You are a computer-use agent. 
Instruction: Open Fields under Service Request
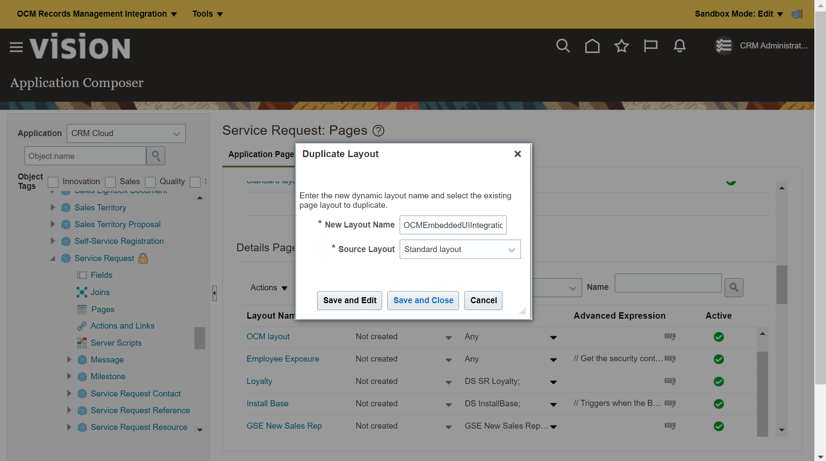click(x=101, y=275)
